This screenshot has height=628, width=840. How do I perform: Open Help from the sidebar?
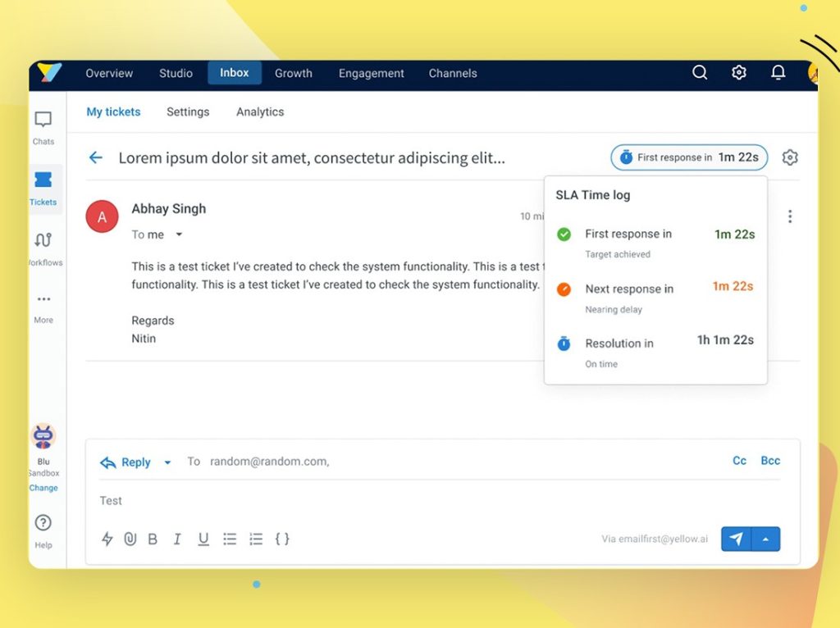coord(43,531)
